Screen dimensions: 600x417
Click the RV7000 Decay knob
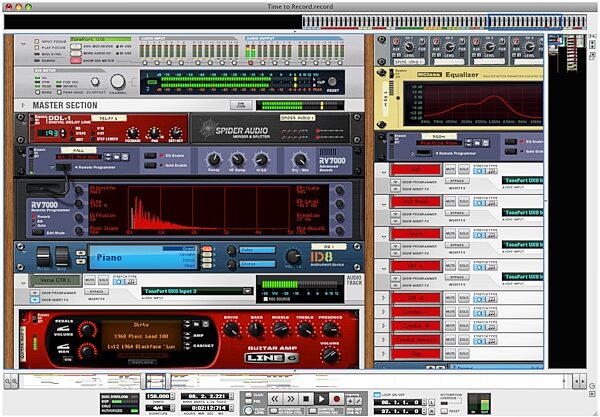(x=214, y=159)
